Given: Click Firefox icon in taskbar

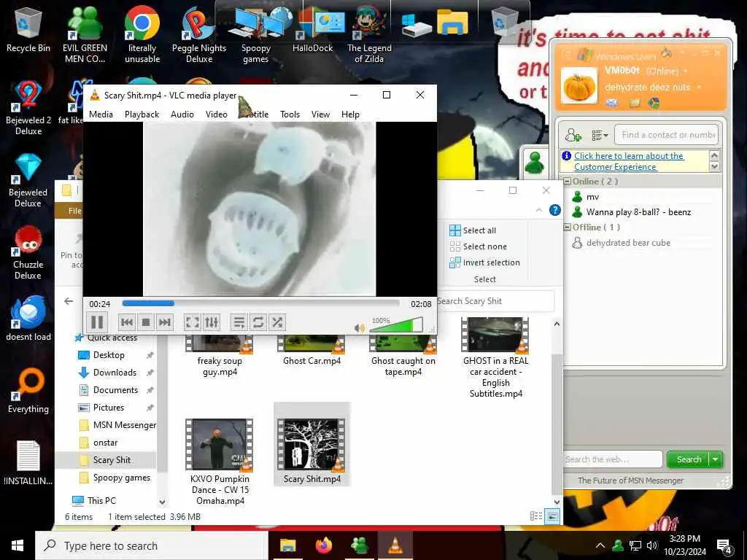Looking at the screenshot, I should (323, 545).
